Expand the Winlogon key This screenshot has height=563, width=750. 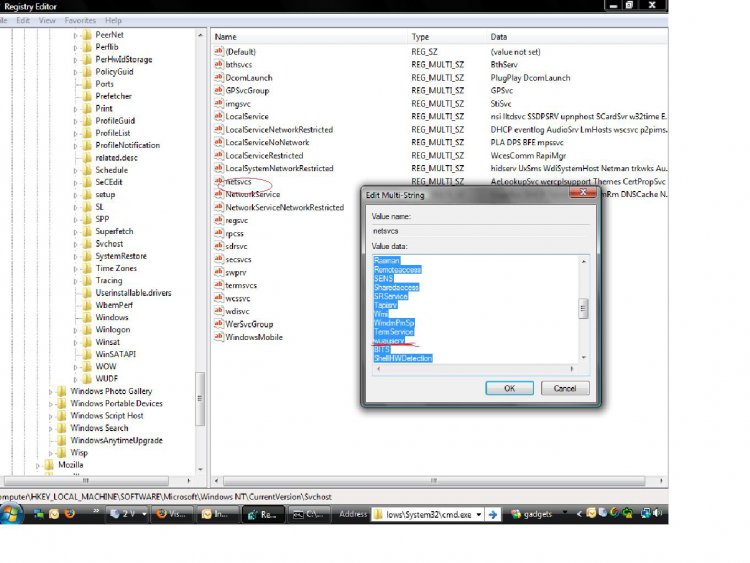coord(75,330)
